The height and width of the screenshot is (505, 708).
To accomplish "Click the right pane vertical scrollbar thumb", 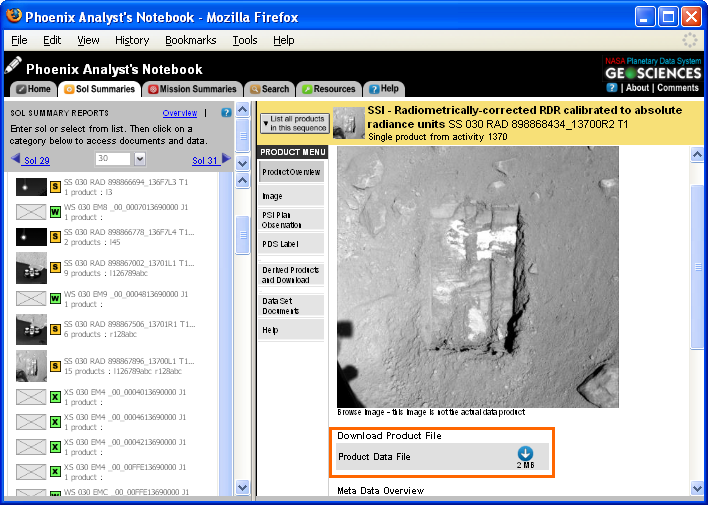I will (697, 267).
